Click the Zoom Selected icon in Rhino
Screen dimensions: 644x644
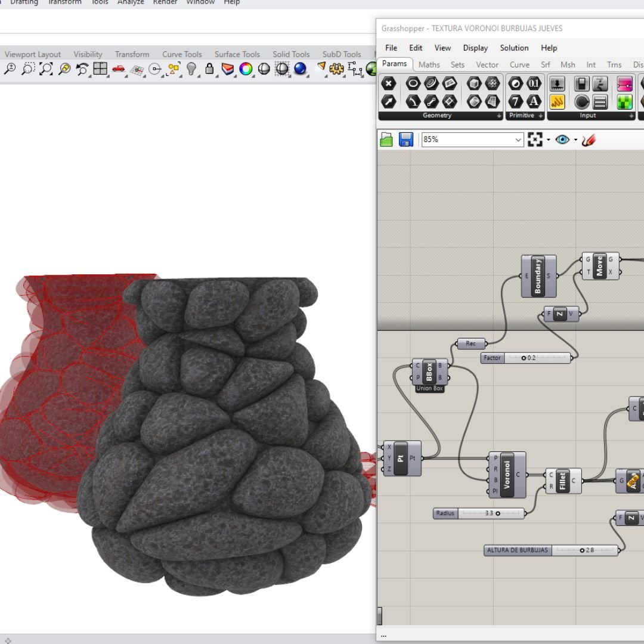click(x=64, y=69)
